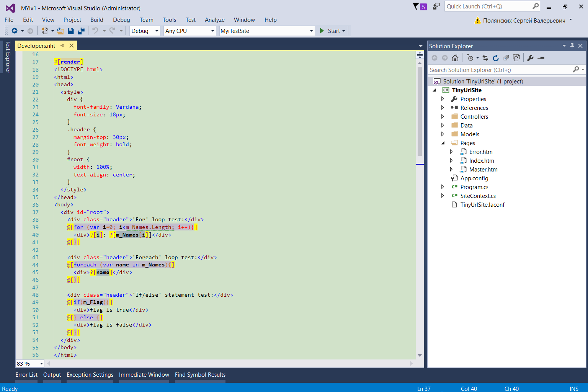Click the New Project toolbar icon
This screenshot has width=588, height=392.
pyautogui.click(x=44, y=31)
